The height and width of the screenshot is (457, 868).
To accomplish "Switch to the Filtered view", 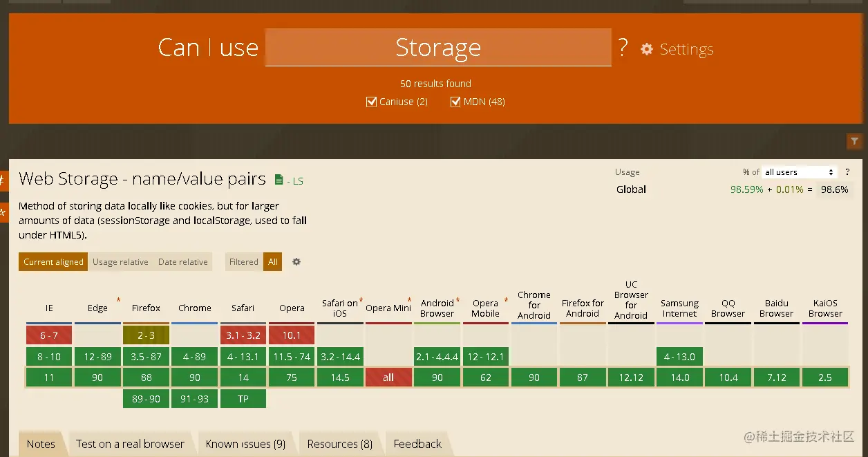I will coord(243,262).
